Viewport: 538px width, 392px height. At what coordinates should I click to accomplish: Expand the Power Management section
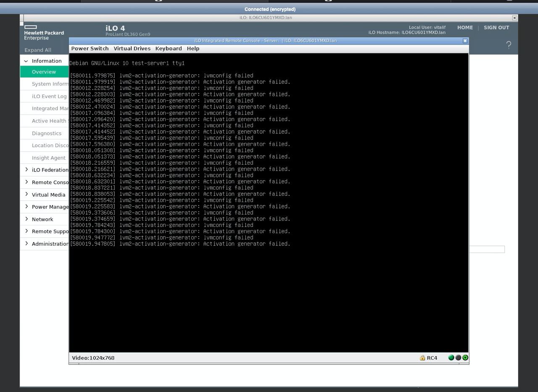point(27,207)
